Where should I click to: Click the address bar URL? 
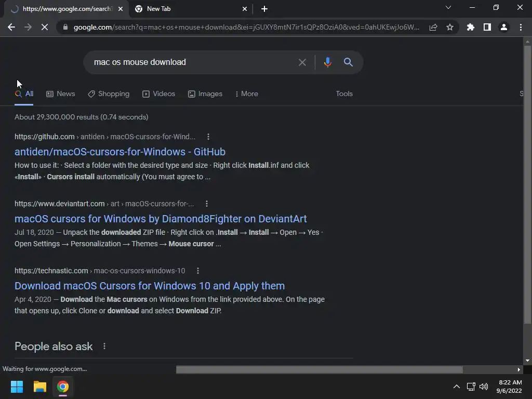247,27
